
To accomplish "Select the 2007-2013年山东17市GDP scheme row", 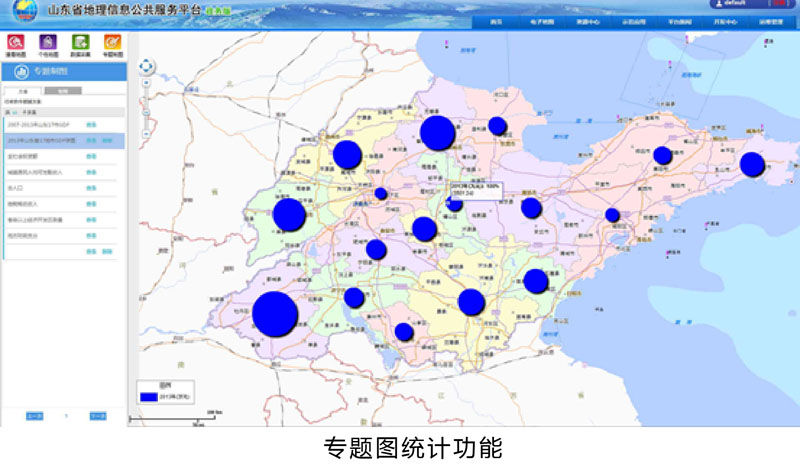I will click(64, 125).
